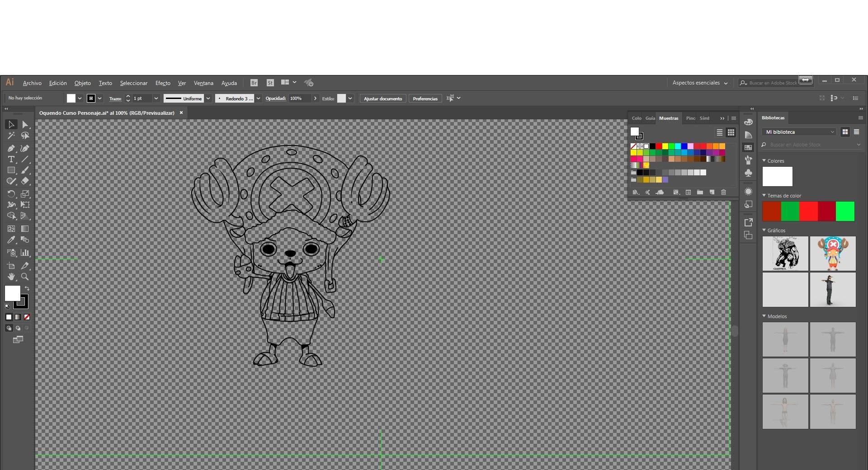Delete swatch with trash icon
The image size is (868, 470).
[723, 192]
